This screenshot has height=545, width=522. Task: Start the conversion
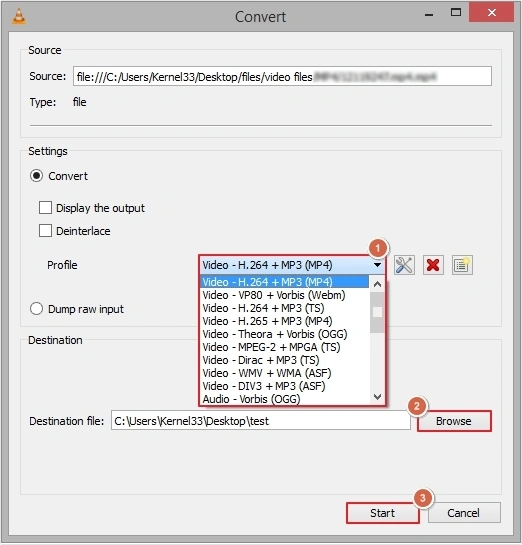(x=383, y=513)
